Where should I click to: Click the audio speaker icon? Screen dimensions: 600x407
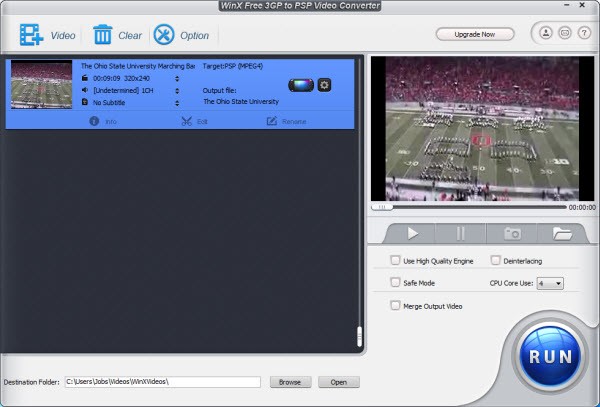[85, 90]
